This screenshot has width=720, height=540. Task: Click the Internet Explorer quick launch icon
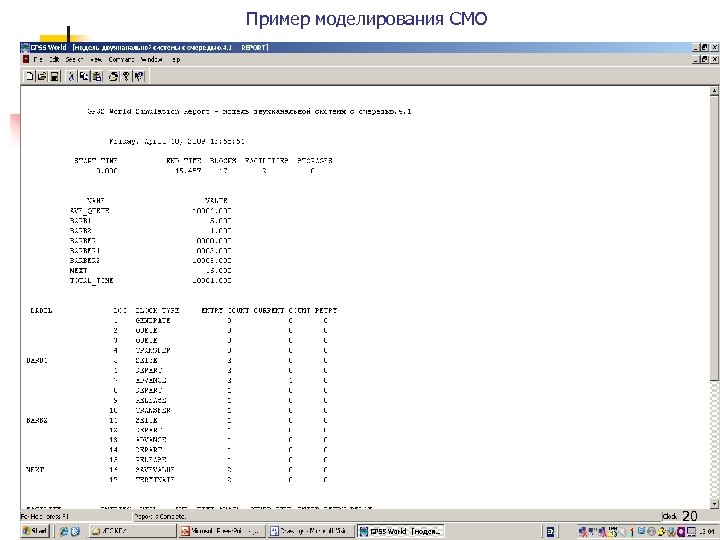pos(63,531)
